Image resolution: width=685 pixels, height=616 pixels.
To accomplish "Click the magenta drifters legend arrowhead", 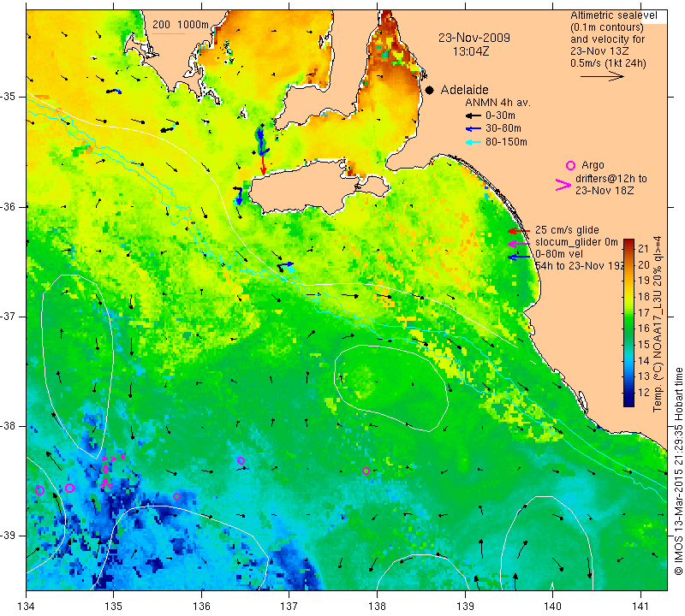I will pyautogui.click(x=563, y=185).
